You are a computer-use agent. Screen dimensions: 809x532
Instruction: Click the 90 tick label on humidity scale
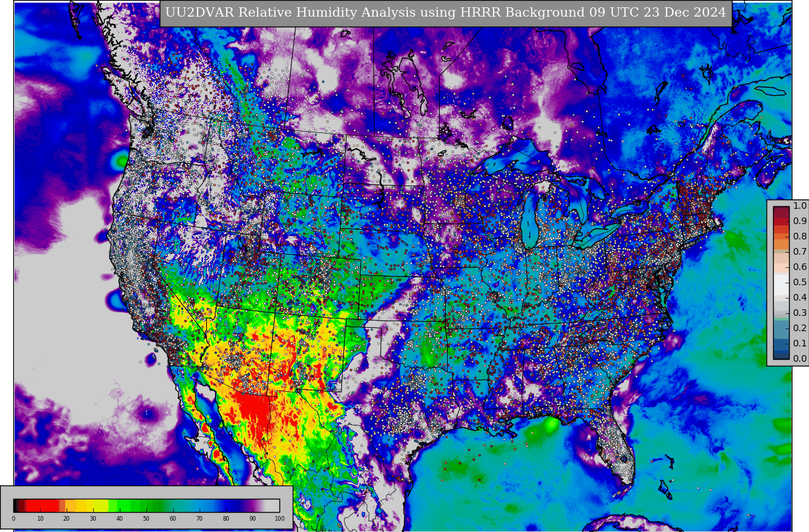coord(253,519)
